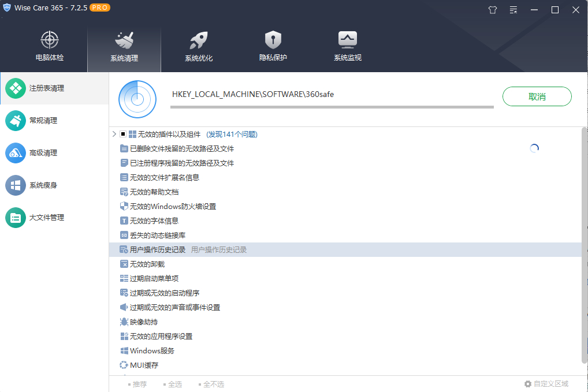Open 自定义区域 custom area settings
The height and width of the screenshot is (392, 588).
[x=546, y=384]
